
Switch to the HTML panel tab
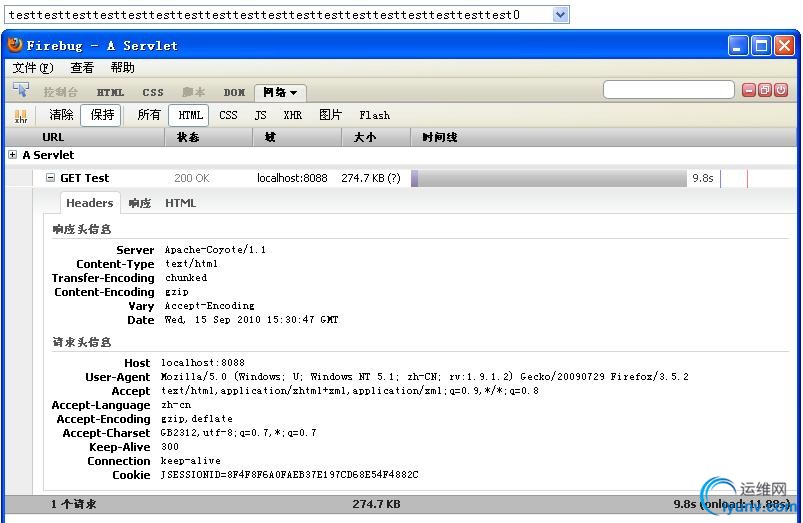coord(110,93)
